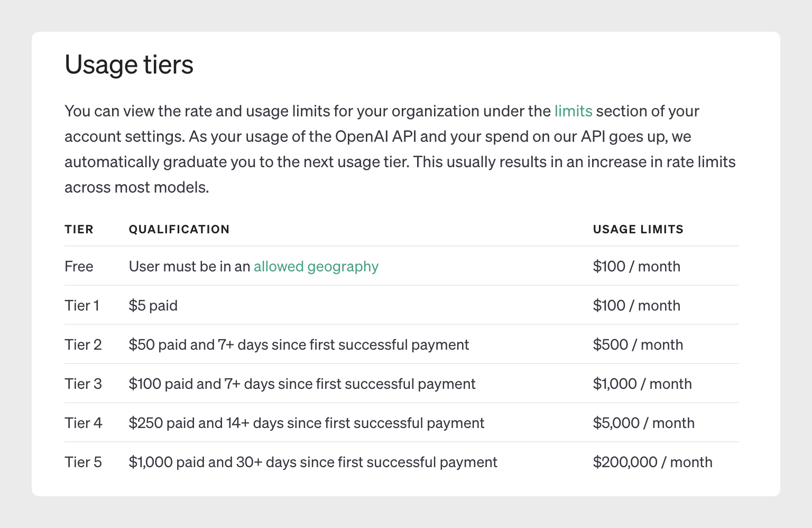Click the "$500 / month" usage limit

[638, 344]
